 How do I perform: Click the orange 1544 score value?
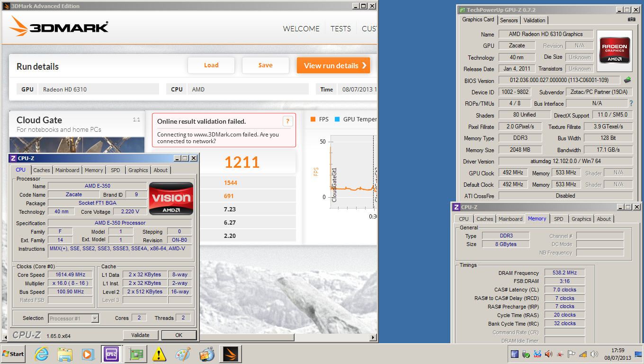coord(231,183)
